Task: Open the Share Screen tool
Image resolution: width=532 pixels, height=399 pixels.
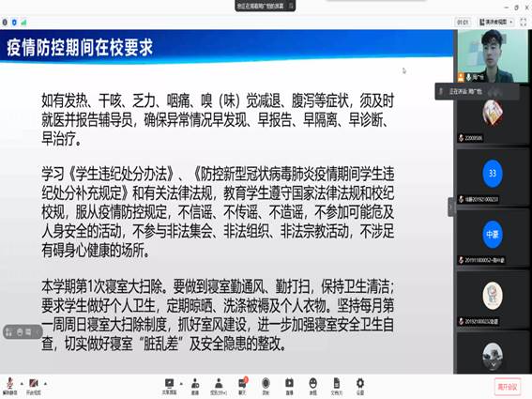Action: (x=169, y=386)
